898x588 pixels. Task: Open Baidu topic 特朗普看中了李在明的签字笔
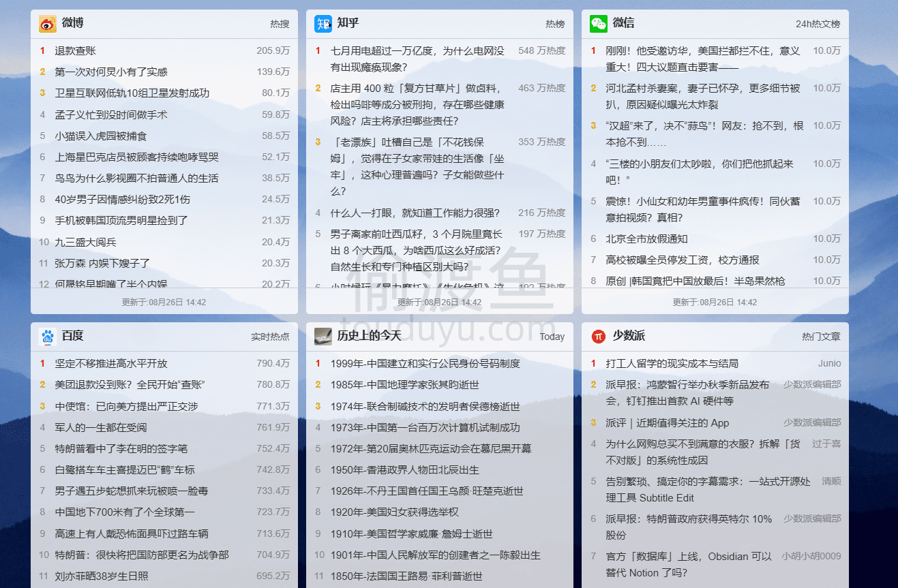[x=121, y=448]
